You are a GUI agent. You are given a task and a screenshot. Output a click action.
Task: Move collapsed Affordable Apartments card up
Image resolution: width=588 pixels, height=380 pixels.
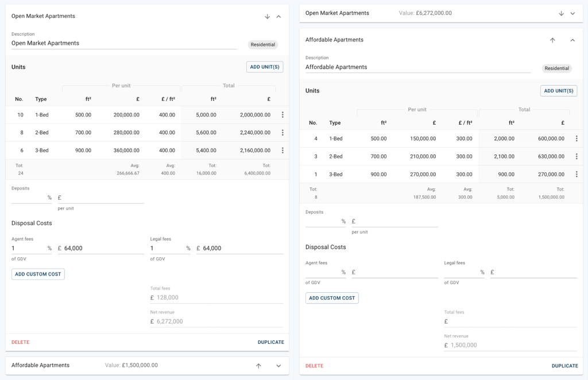[x=258, y=366]
